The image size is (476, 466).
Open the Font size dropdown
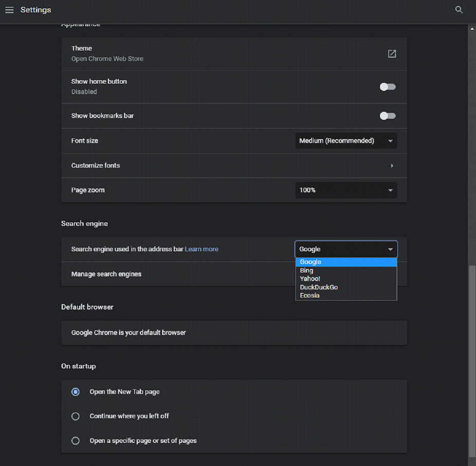[x=346, y=141]
